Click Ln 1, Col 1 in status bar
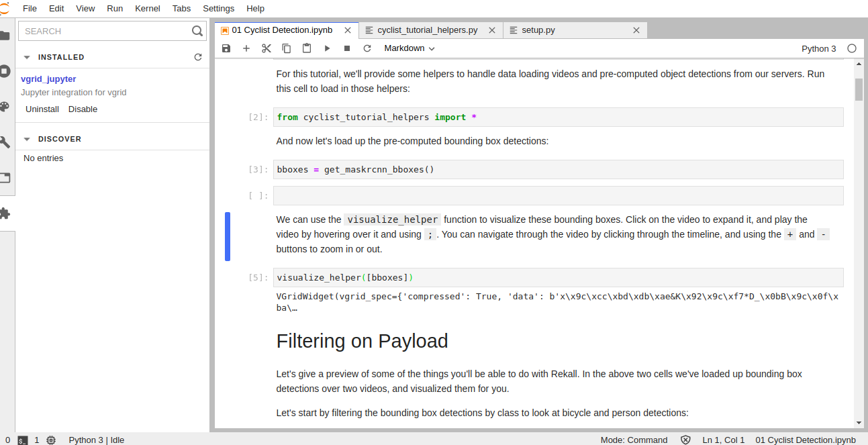 point(724,440)
